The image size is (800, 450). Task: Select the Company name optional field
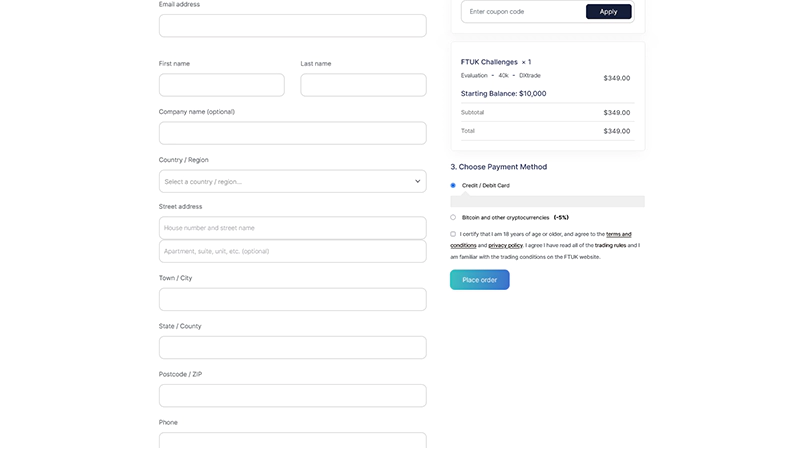click(292, 133)
